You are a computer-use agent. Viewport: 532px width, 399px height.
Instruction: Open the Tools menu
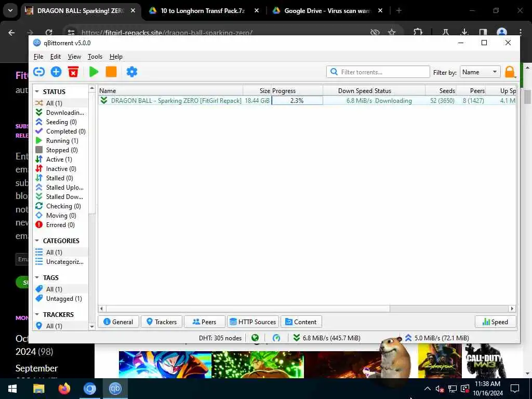95,57
